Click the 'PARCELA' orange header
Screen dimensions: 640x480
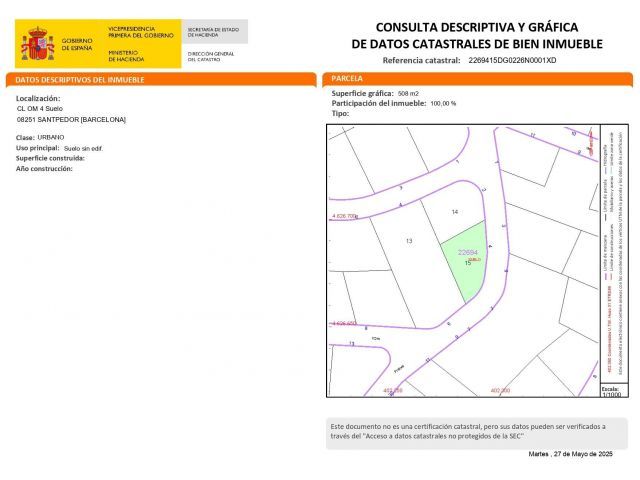coord(478,78)
